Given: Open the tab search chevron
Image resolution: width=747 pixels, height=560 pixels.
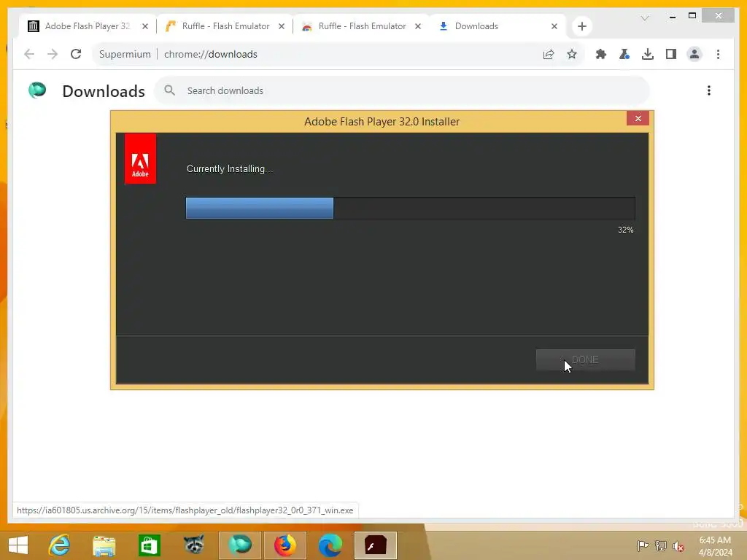Looking at the screenshot, I should (645, 18).
